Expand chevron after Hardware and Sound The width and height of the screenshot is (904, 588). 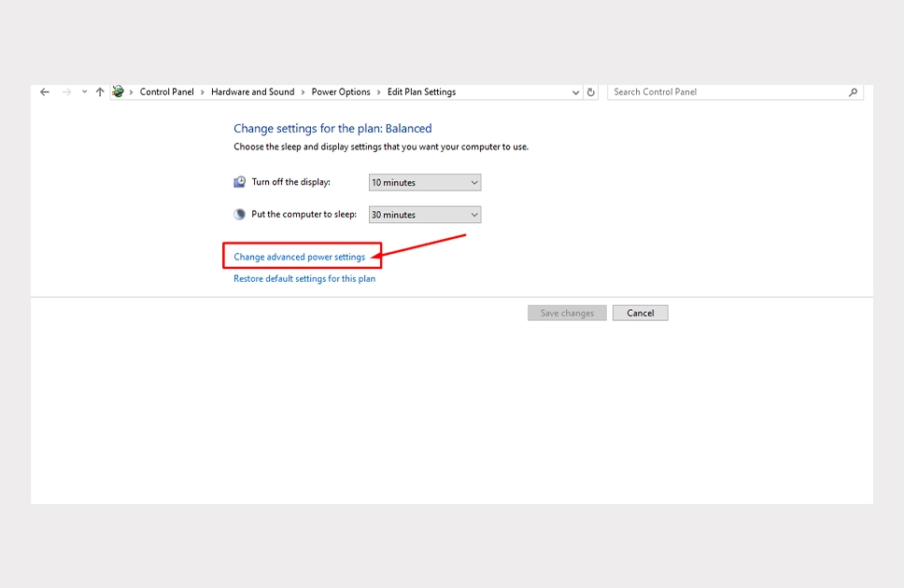coord(303,92)
